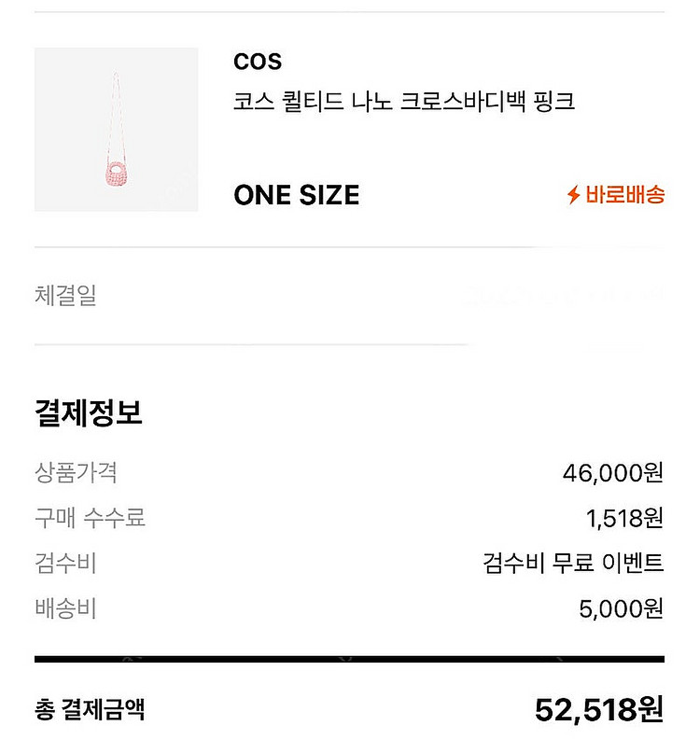Click the 52,518원 total payment amount
Viewport: 700px width, 754px height.
tap(598, 710)
